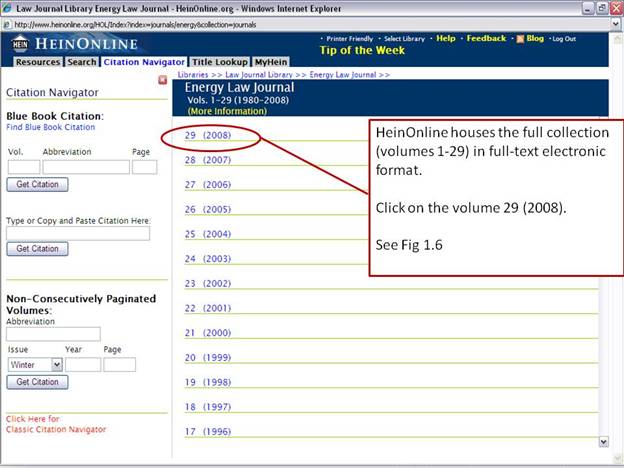Open volume 22 (2001)

pos(208,308)
